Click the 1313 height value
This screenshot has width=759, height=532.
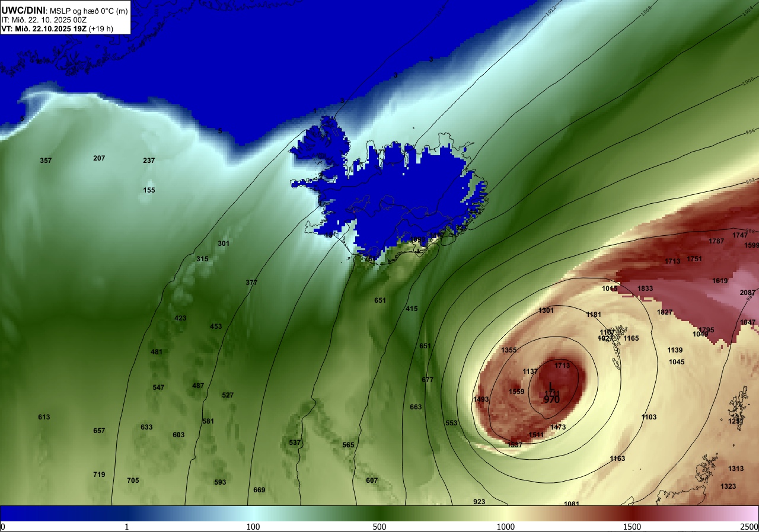click(x=736, y=469)
